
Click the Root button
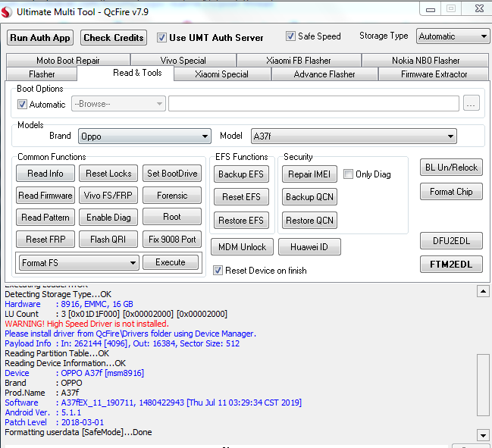[172, 217]
